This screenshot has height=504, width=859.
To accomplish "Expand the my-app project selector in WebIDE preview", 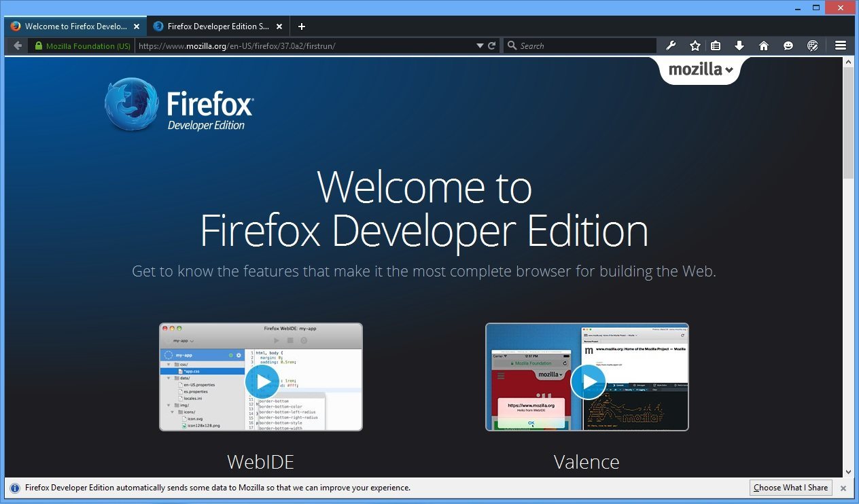I will coord(183,340).
